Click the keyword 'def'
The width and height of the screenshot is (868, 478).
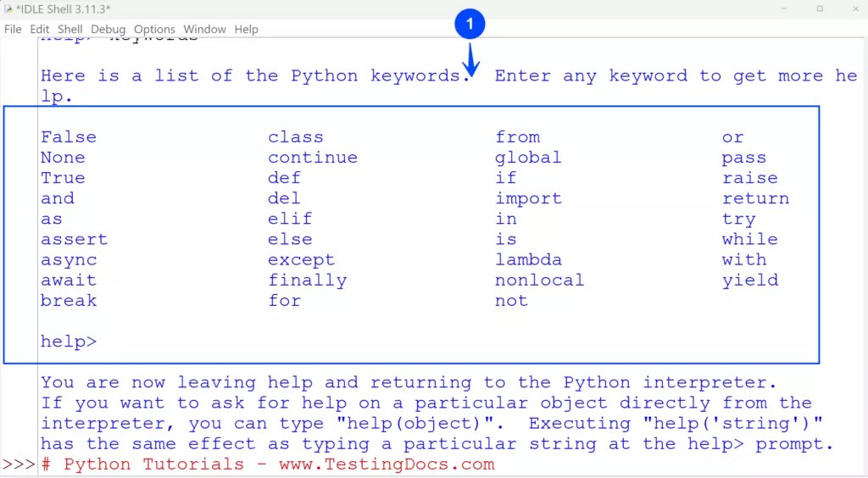click(285, 178)
